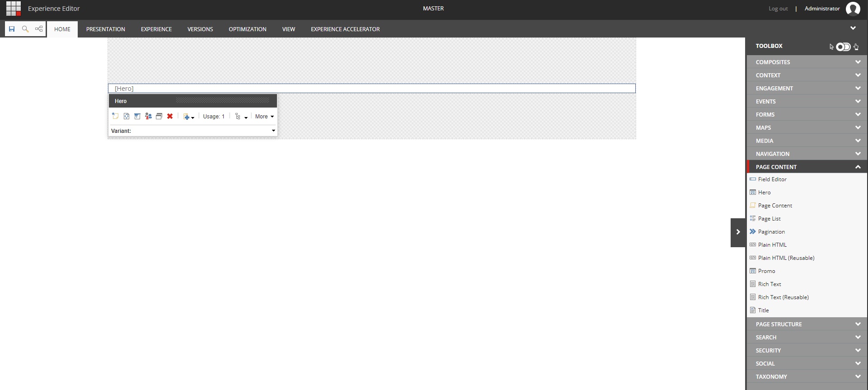This screenshot has width=868, height=390.
Task: Click the Hero rendering icon in toolbox
Action: point(753,193)
